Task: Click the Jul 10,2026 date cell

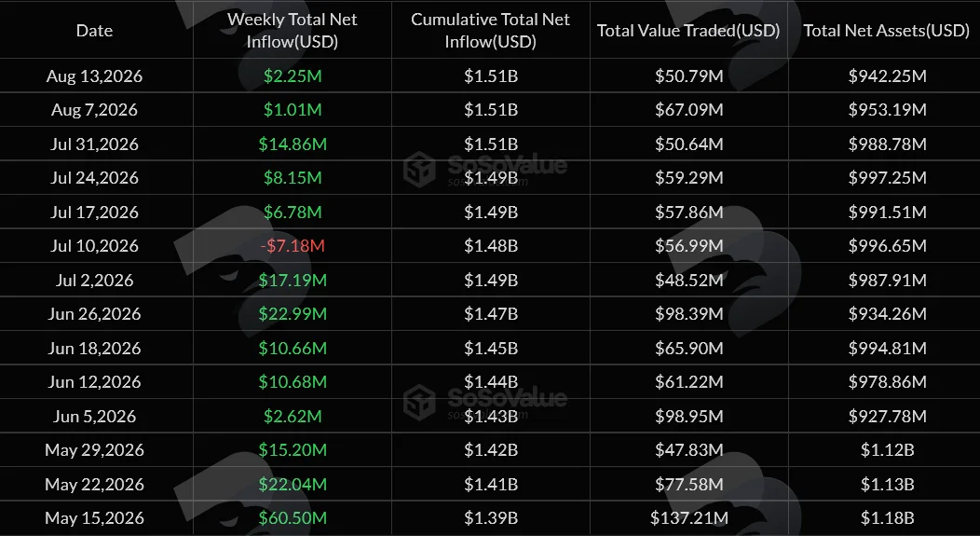Action: (94, 246)
